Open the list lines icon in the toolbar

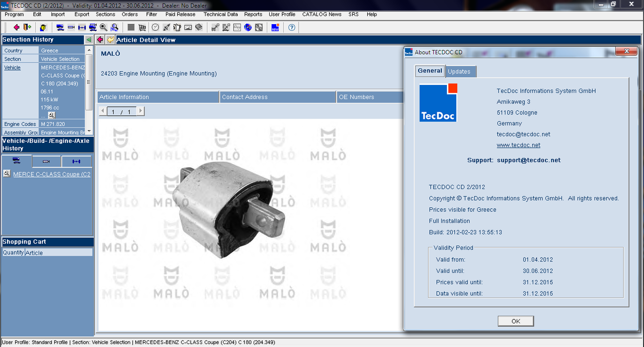click(131, 27)
